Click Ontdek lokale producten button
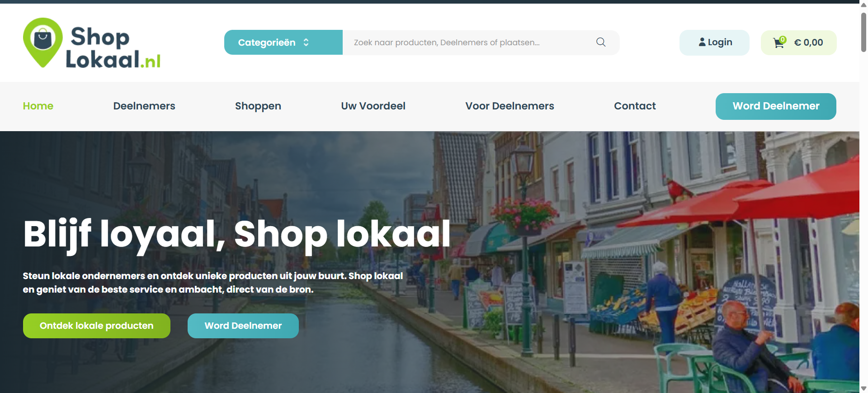 [97, 326]
